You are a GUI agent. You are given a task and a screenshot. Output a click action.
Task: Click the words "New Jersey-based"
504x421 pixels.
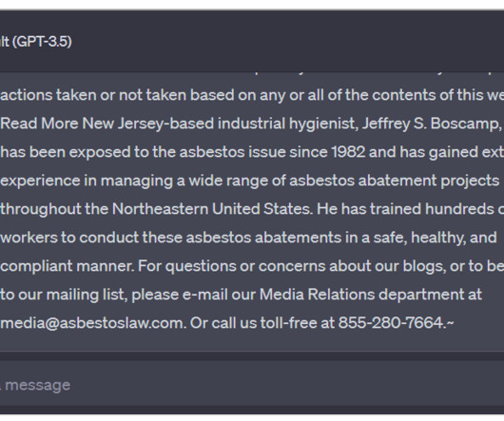(x=148, y=124)
